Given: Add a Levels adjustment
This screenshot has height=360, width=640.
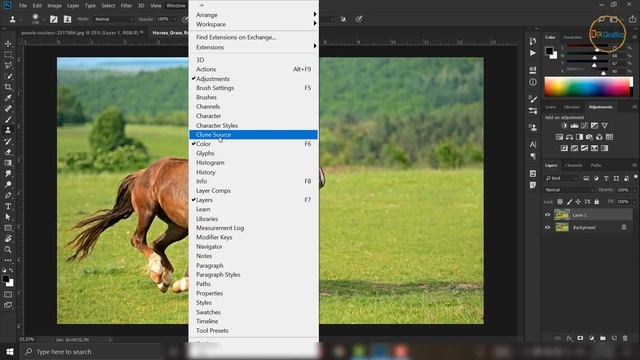Looking at the screenshot, I should (574, 126).
